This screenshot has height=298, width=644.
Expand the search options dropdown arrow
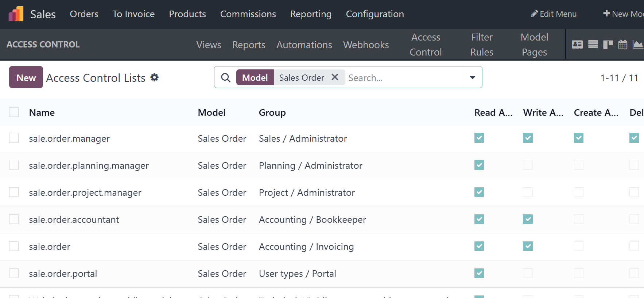[472, 77]
